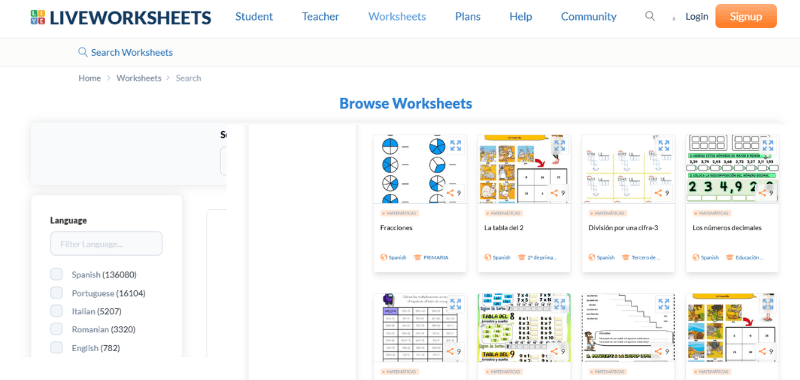Click 'Tercero de...' level label

[646, 258]
